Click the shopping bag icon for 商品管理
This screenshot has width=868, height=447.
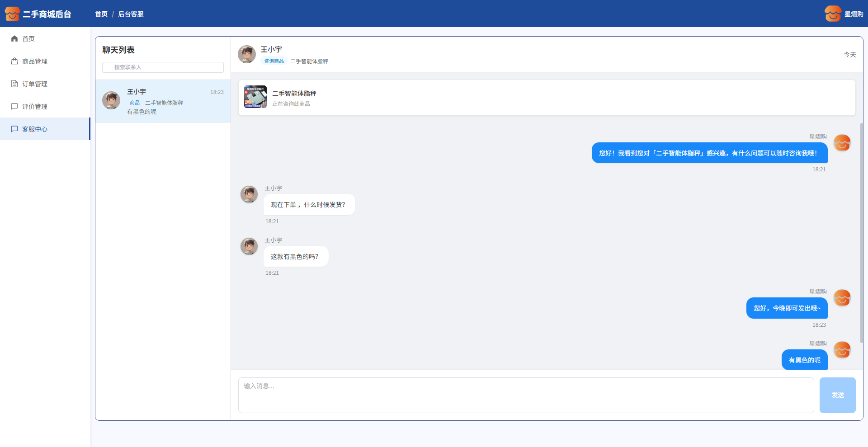(x=14, y=61)
